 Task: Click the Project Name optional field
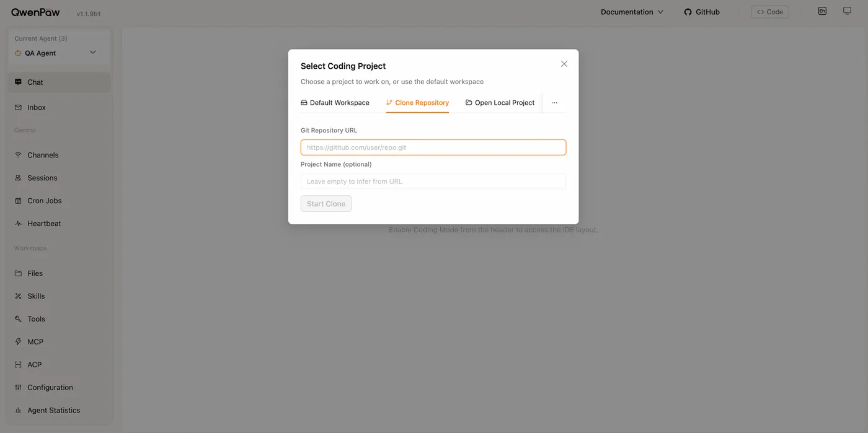(433, 182)
